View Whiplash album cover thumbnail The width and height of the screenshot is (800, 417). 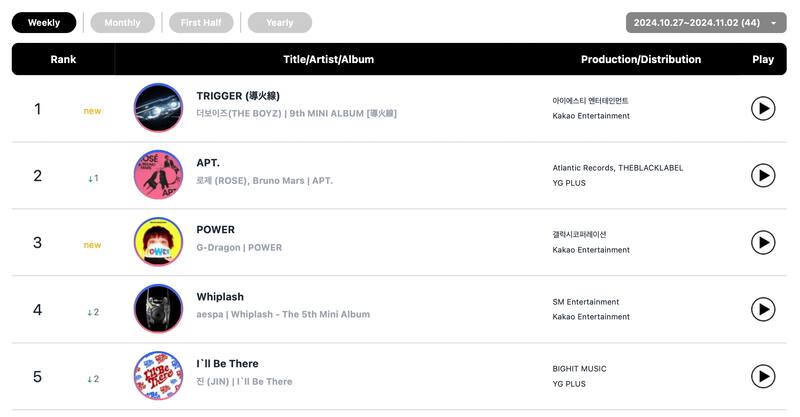158,309
